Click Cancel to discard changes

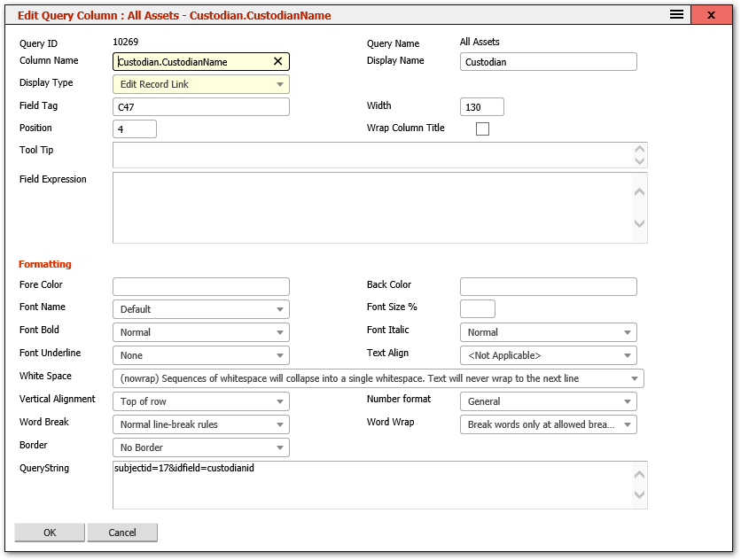(x=121, y=532)
